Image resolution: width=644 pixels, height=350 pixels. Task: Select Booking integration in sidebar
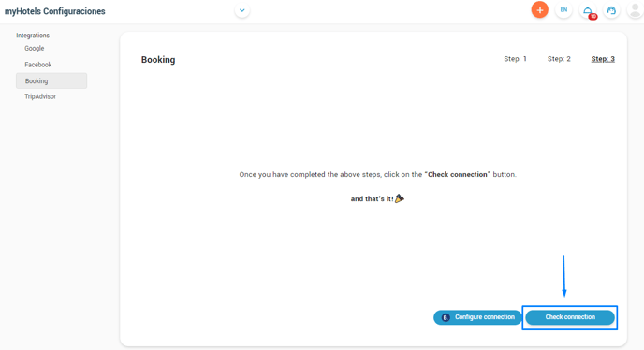51,80
